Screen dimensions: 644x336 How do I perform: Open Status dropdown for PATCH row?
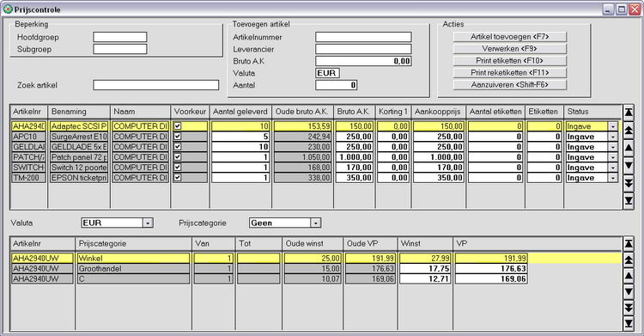coord(613,157)
